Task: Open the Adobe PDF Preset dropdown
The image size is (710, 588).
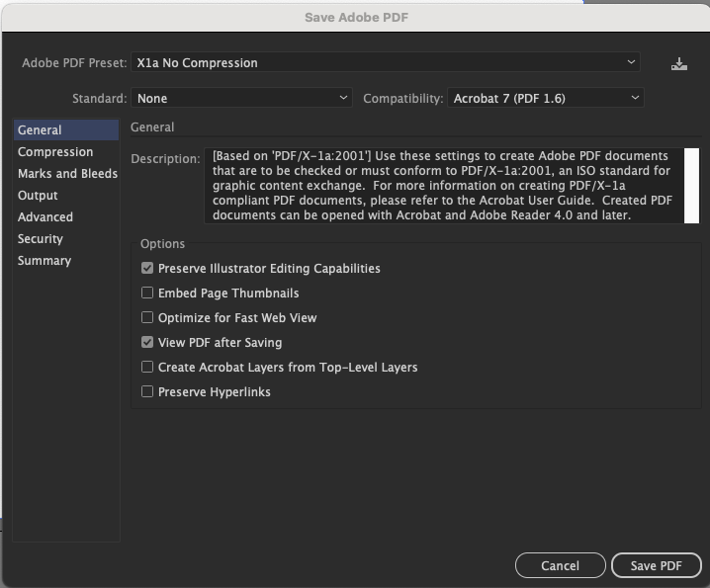Action: (386, 62)
